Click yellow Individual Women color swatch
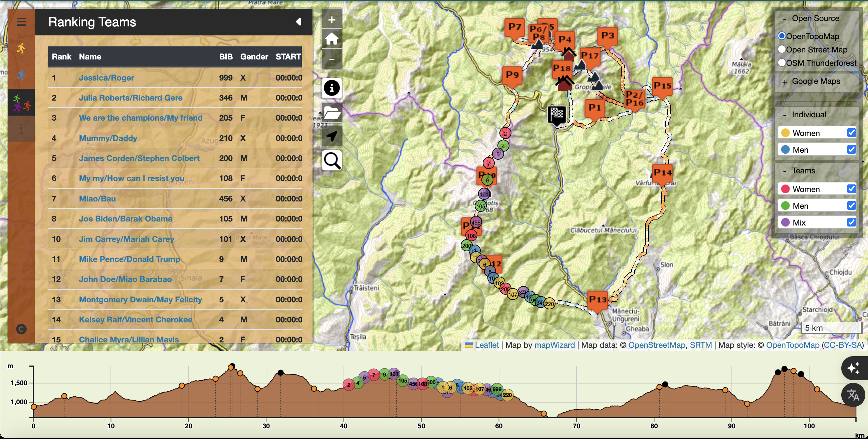868x439 pixels. [x=786, y=133]
